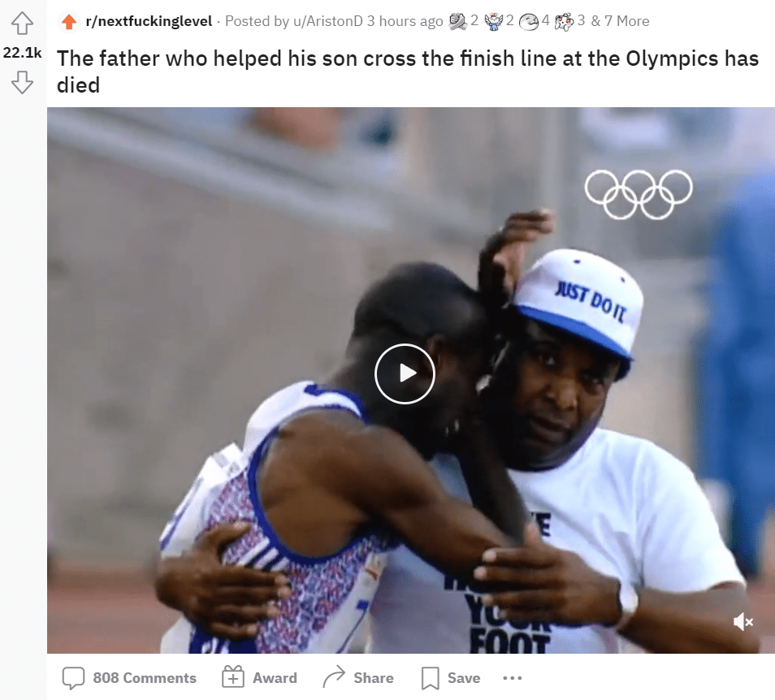
Task: Expand '& 7 More' awards list
Action: point(621,21)
